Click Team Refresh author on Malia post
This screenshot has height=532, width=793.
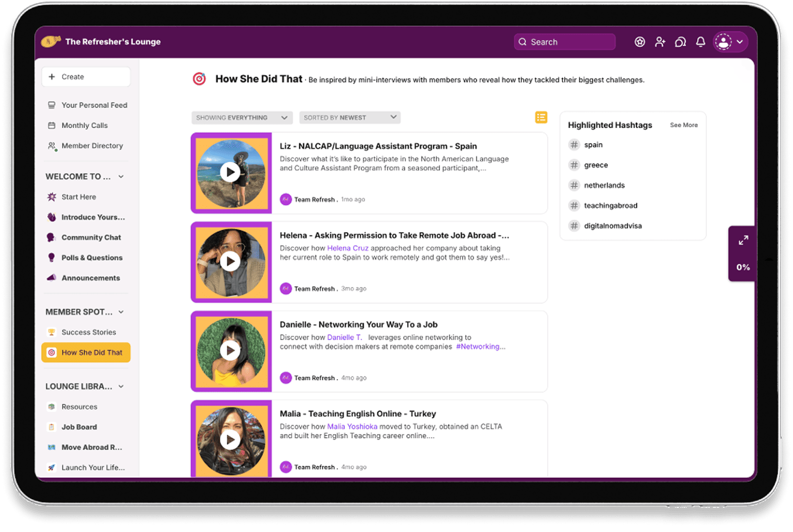coord(314,467)
